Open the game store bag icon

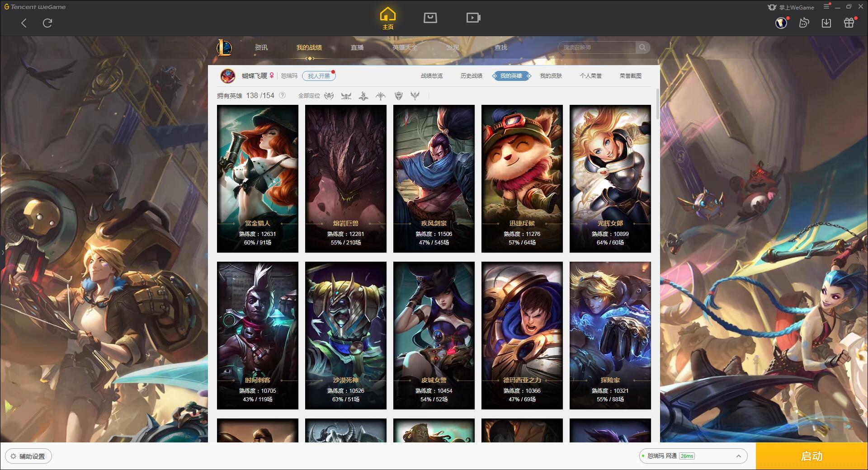coord(430,18)
